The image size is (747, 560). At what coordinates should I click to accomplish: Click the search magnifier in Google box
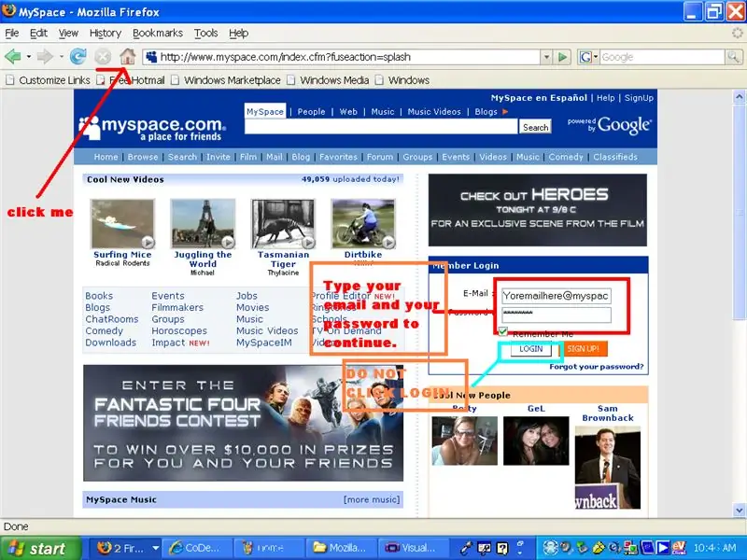coord(733,57)
